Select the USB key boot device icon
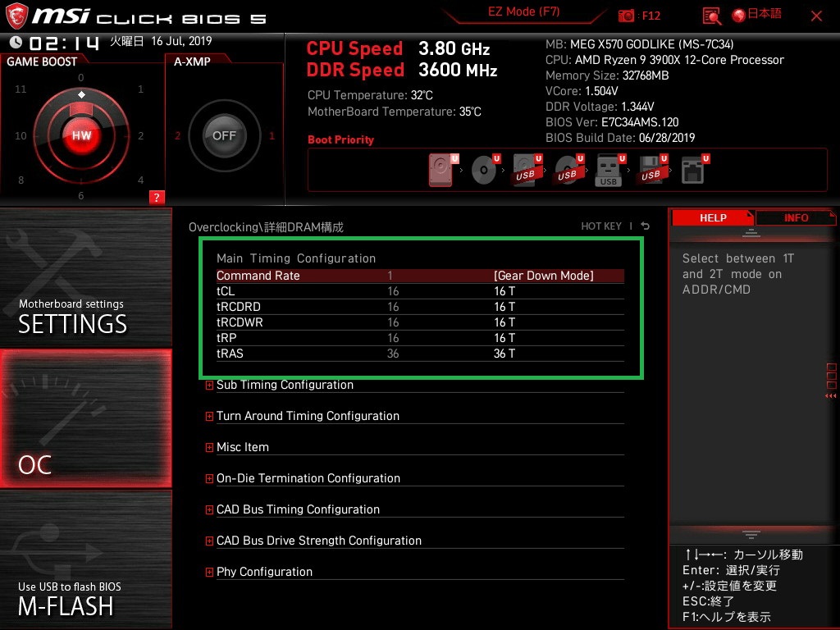 (x=610, y=170)
